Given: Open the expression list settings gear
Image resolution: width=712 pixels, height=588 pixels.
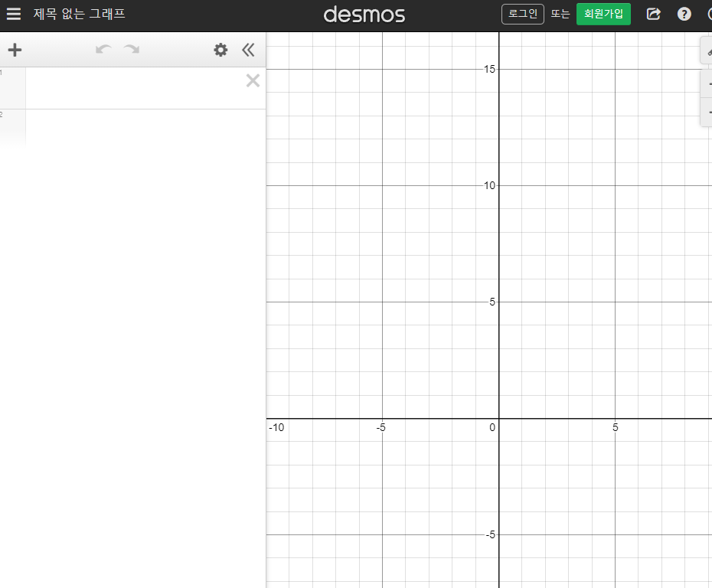Looking at the screenshot, I should click(x=220, y=49).
